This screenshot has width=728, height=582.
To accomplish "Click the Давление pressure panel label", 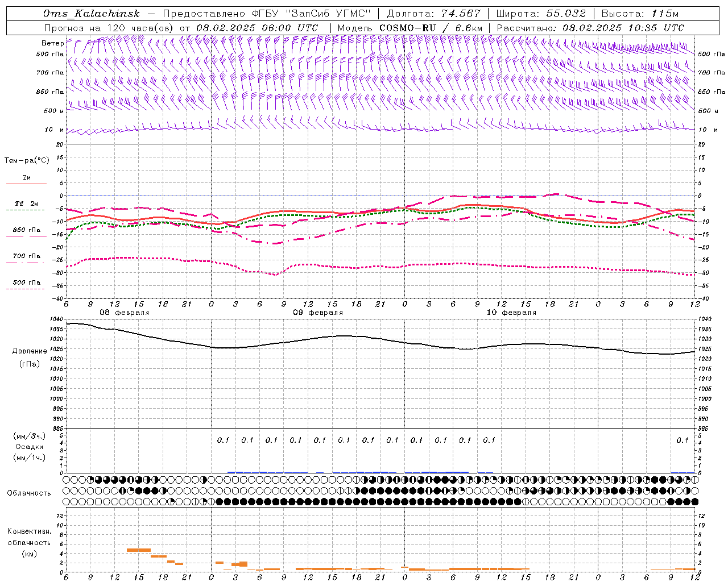I will click(x=30, y=351).
